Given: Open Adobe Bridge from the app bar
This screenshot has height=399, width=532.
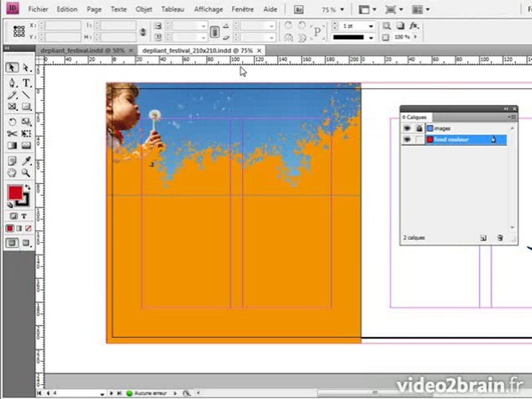Looking at the screenshot, I should (299, 9).
